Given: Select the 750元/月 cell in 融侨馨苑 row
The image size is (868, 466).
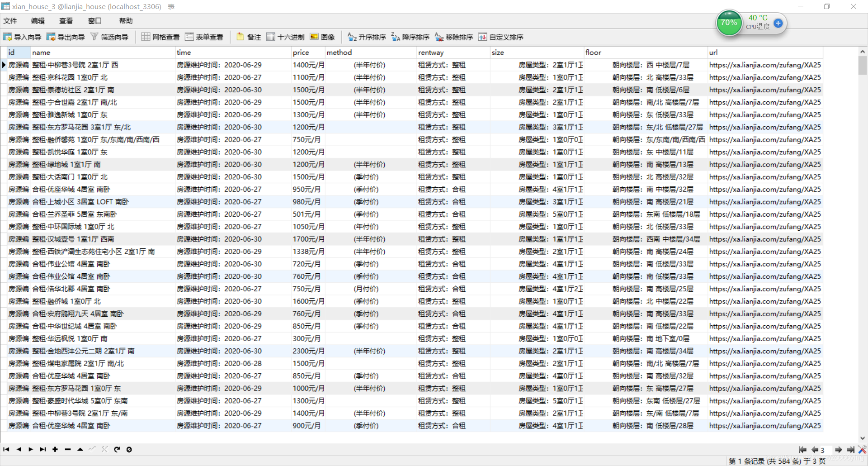Looking at the screenshot, I should click(x=308, y=140).
